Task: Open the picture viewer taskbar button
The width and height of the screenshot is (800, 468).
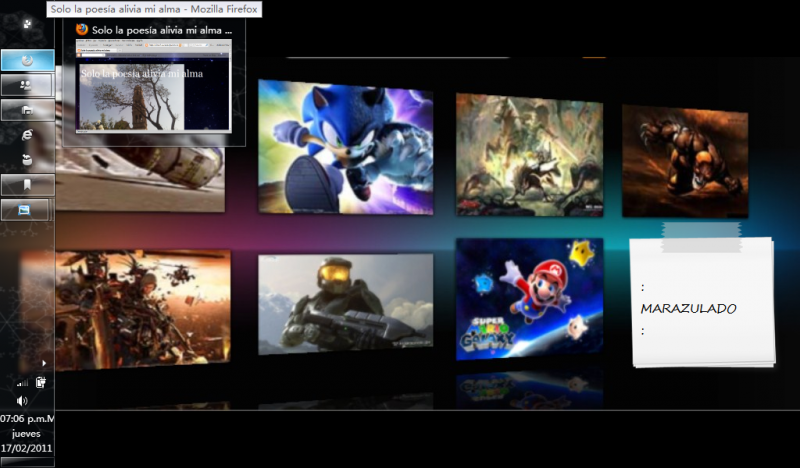Action: 25,210
